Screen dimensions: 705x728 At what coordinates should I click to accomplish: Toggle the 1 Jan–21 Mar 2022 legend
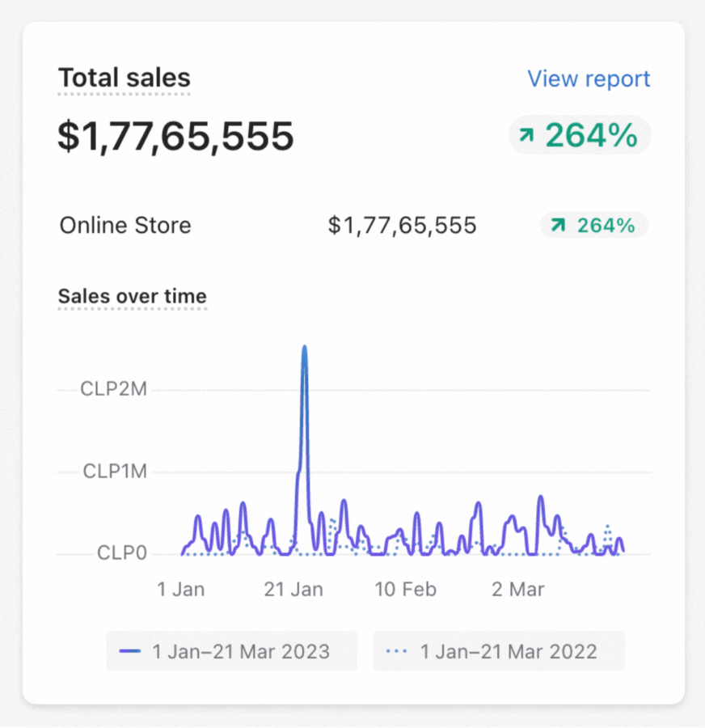tap(499, 651)
